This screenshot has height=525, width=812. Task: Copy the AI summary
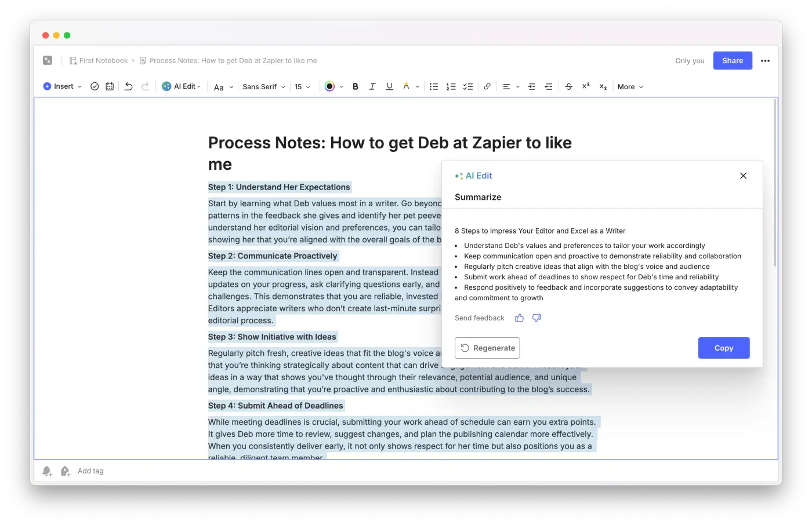724,348
